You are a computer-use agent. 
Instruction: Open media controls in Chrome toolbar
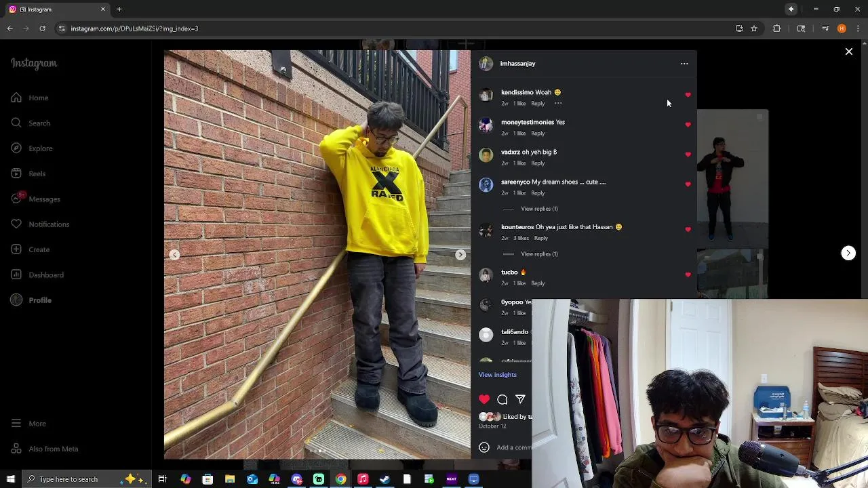click(x=825, y=28)
